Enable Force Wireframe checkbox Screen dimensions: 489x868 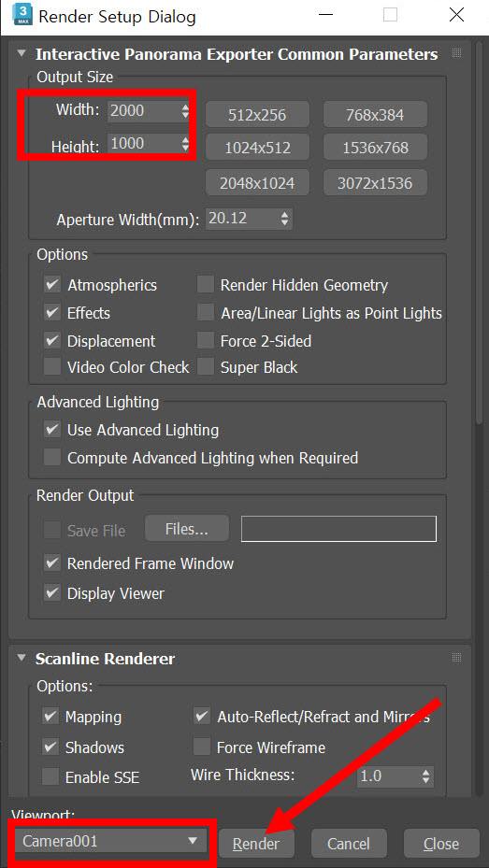click(x=202, y=747)
